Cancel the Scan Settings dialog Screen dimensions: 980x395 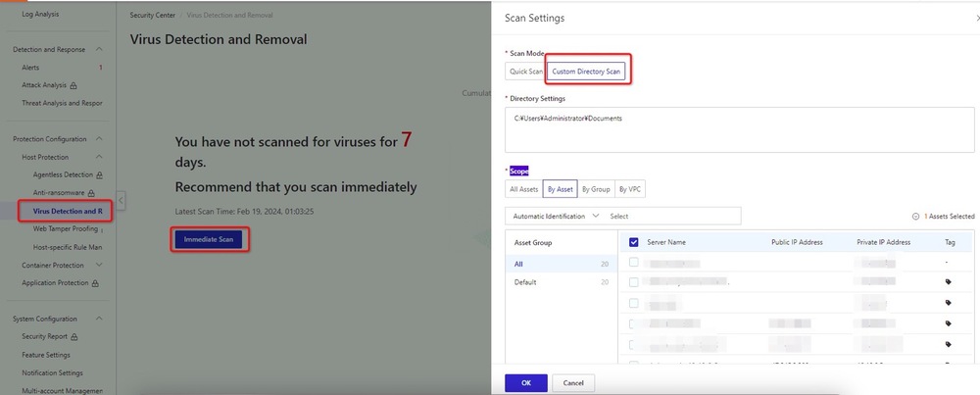pos(573,383)
